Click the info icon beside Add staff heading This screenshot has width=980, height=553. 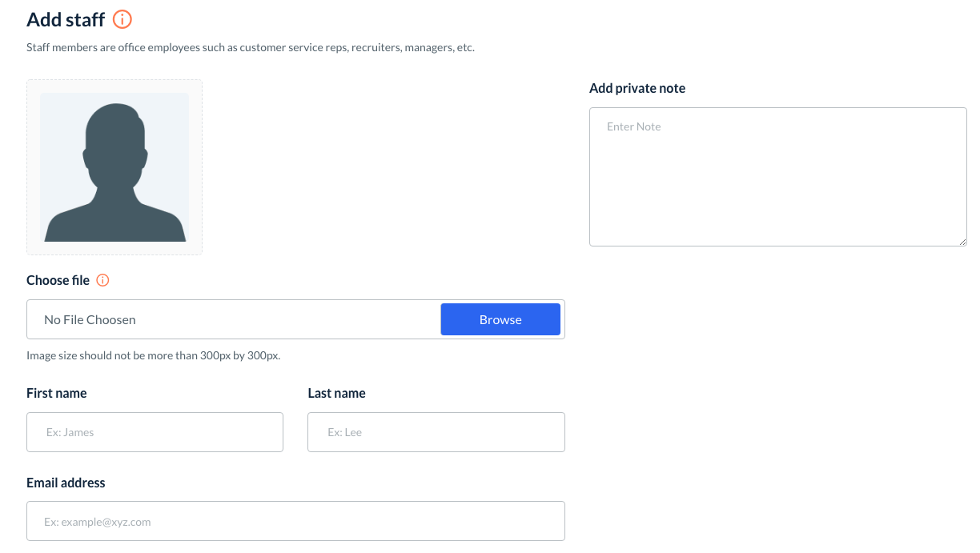[122, 19]
